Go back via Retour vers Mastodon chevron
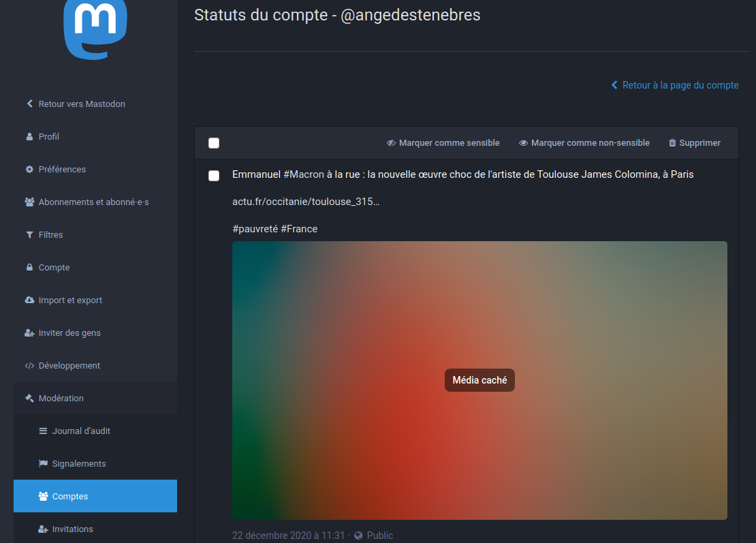 [x=29, y=104]
